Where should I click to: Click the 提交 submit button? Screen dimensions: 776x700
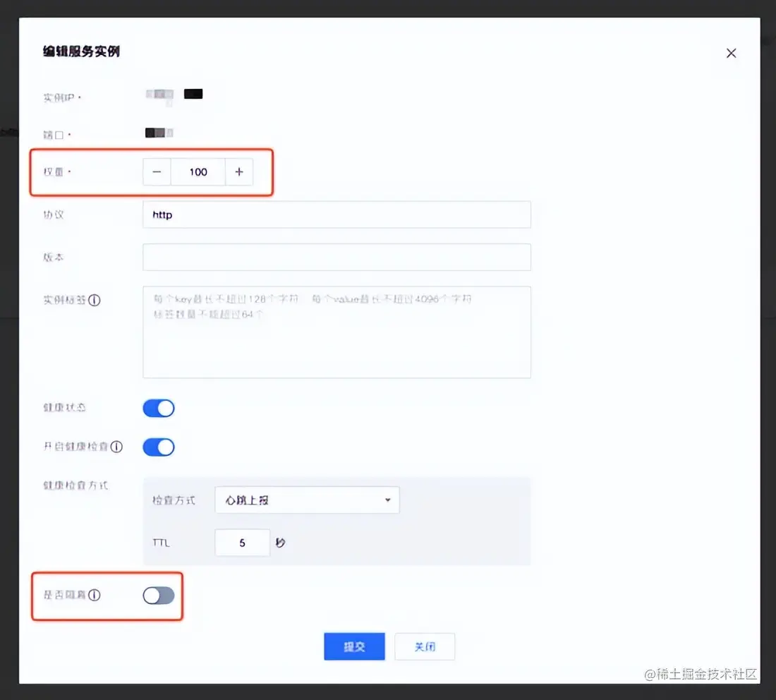354,646
